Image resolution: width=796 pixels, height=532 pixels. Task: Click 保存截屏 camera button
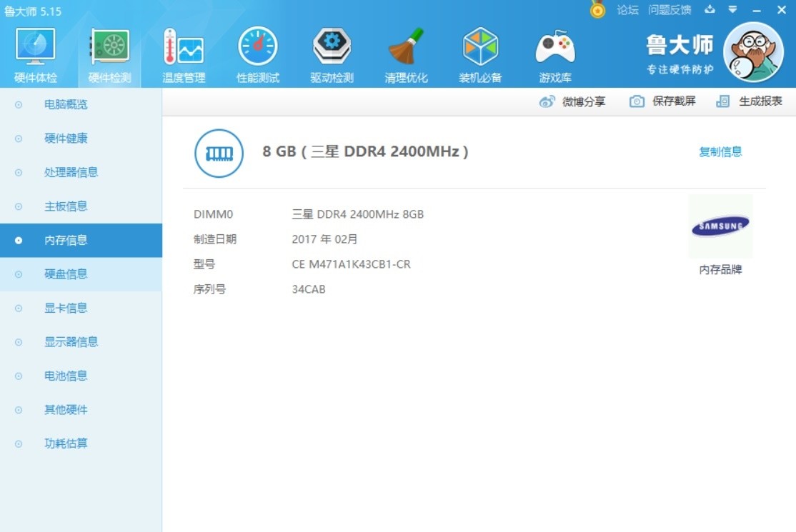[x=662, y=101]
